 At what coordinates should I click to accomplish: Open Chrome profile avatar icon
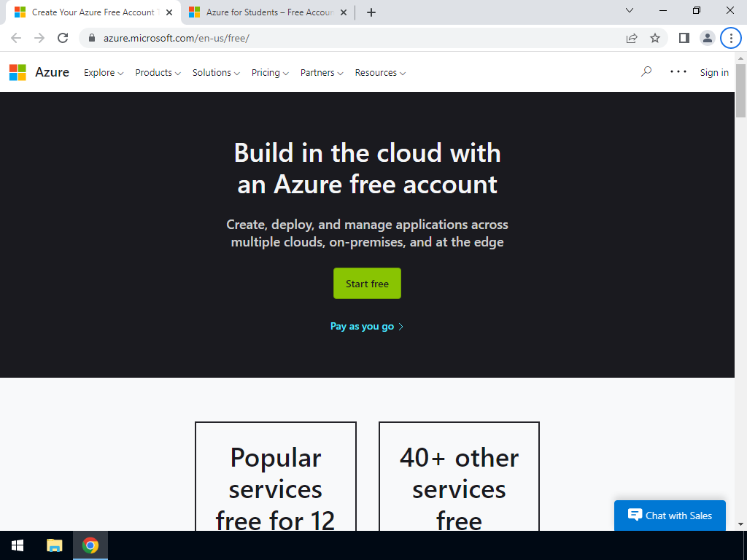pos(707,38)
